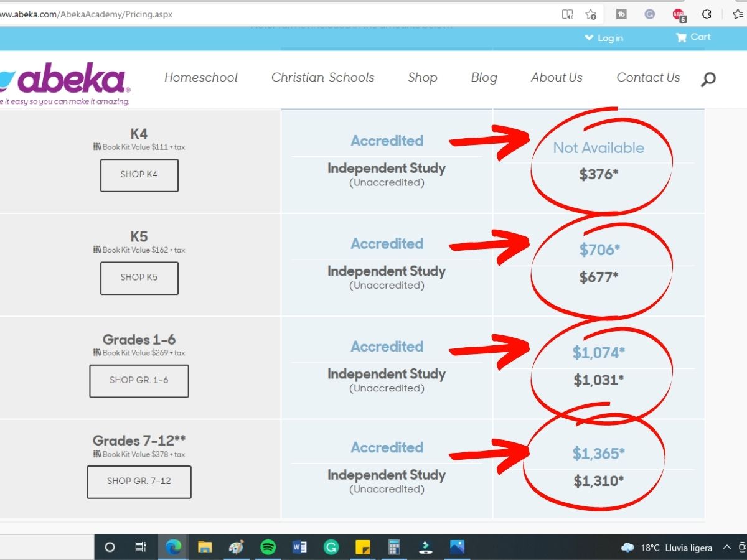Click 'Book Kit Value $162 + tax' text

[139, 250]
